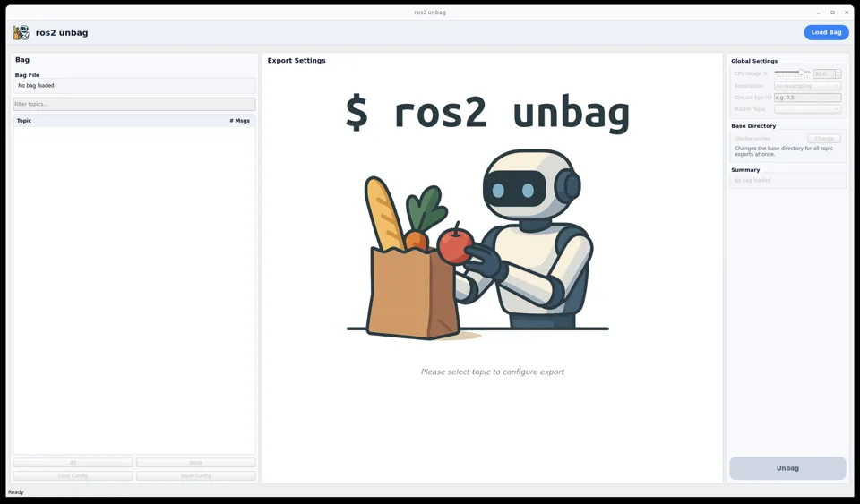This screenshot has height=504, width=860.
Task: Click the Global Settings heading
Action: [x=754, y=61]
